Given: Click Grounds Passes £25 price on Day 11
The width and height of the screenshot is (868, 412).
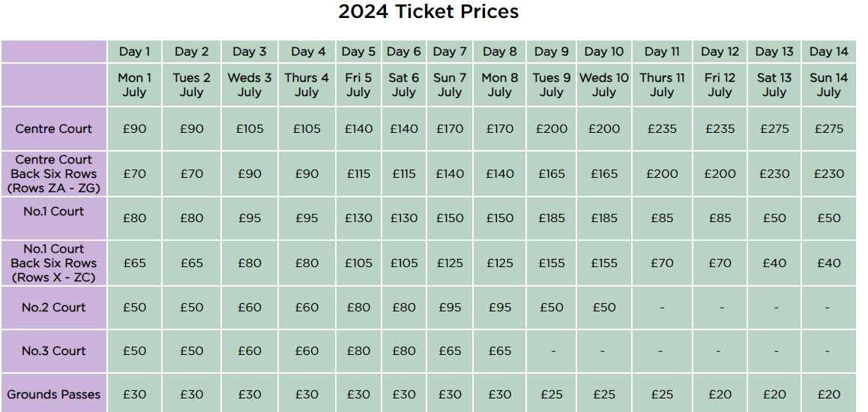Looking at the screenshot, I should 662,394.
